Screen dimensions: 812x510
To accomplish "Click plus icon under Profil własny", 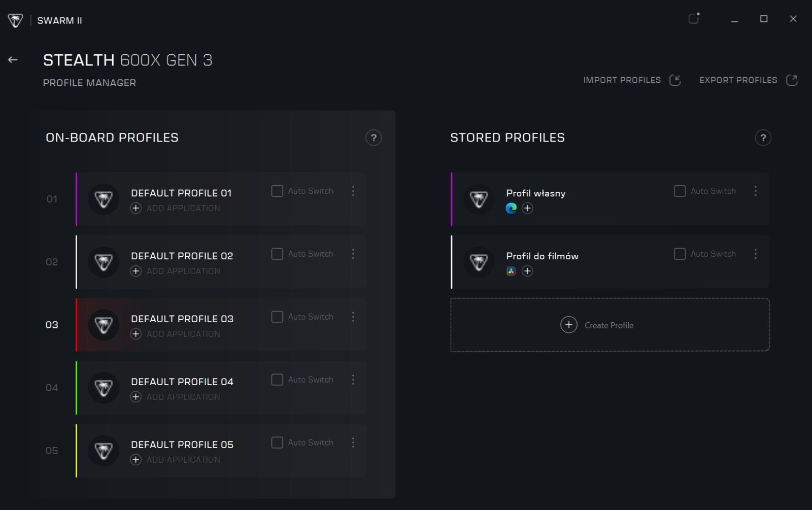I will coord(527,208).
